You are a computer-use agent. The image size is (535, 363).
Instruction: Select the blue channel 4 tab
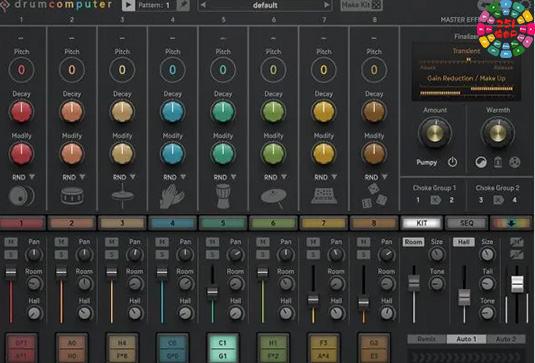[172, 223]
